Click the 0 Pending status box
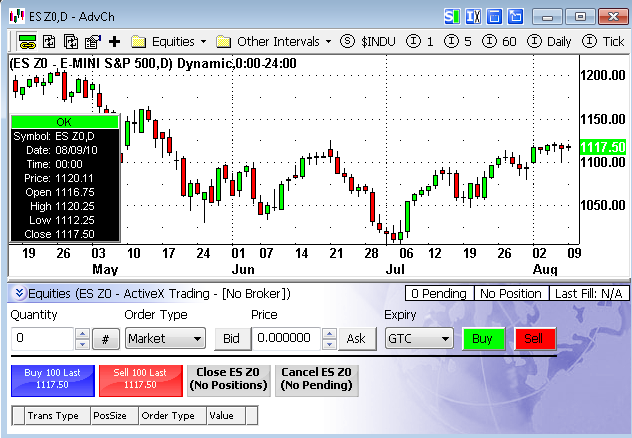This screenshot has height=438, width=632. click(x=439, y=293)
